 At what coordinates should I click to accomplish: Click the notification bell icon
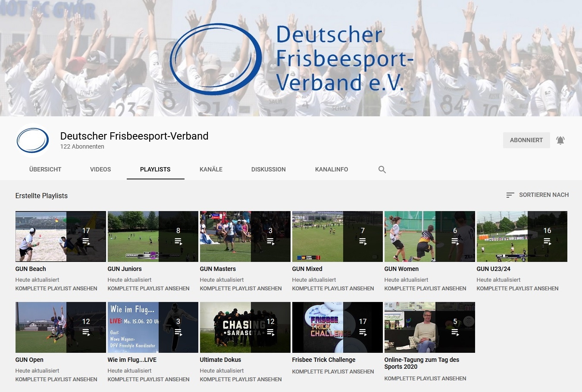(x=560, y=140)
